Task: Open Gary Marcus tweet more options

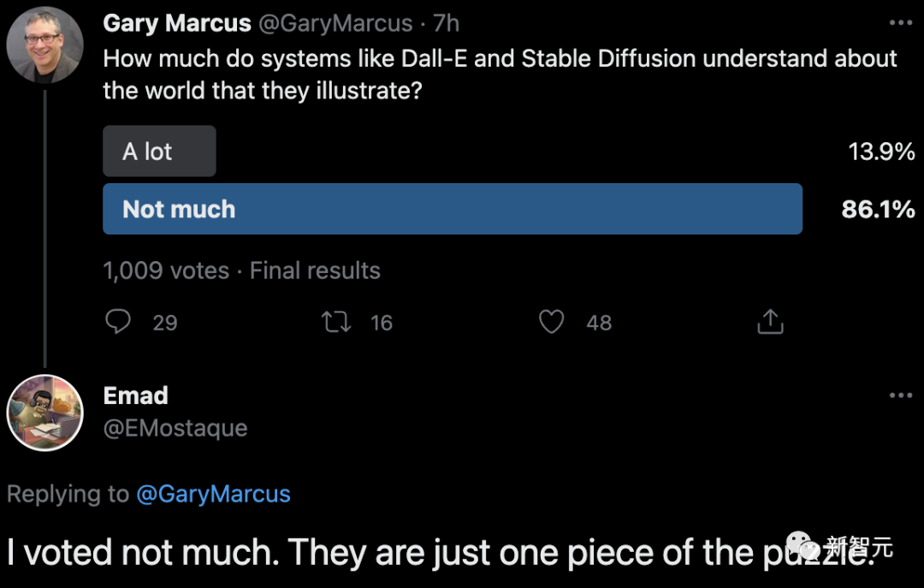Action: pyautogui.click(x=900, y=23)
